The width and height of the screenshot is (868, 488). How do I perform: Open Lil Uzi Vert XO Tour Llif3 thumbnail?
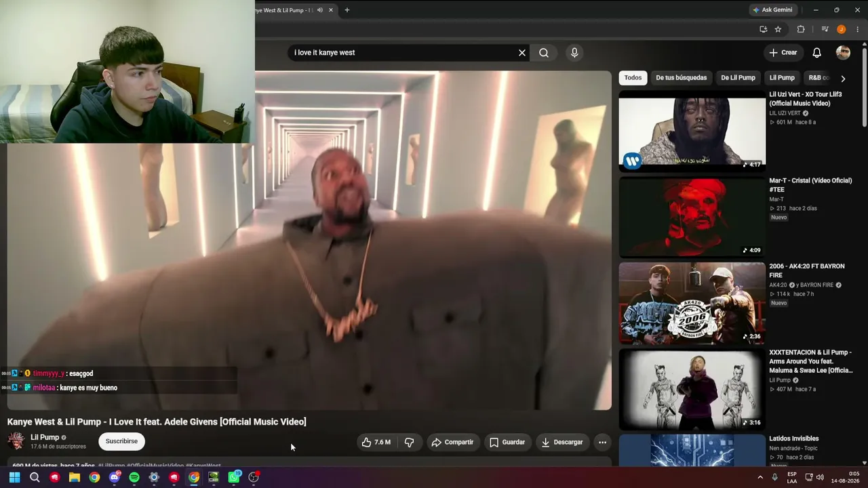(x=692, y=130)
